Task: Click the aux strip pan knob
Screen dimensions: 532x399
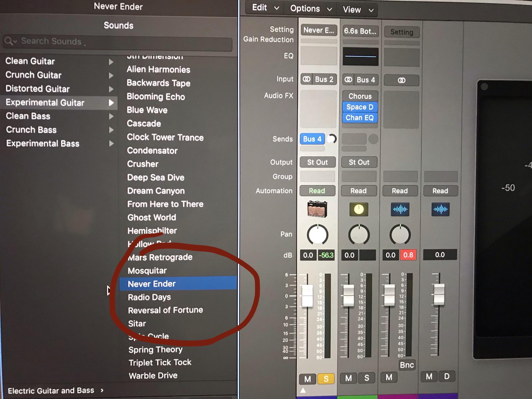Action: click(x=359, y=235)
